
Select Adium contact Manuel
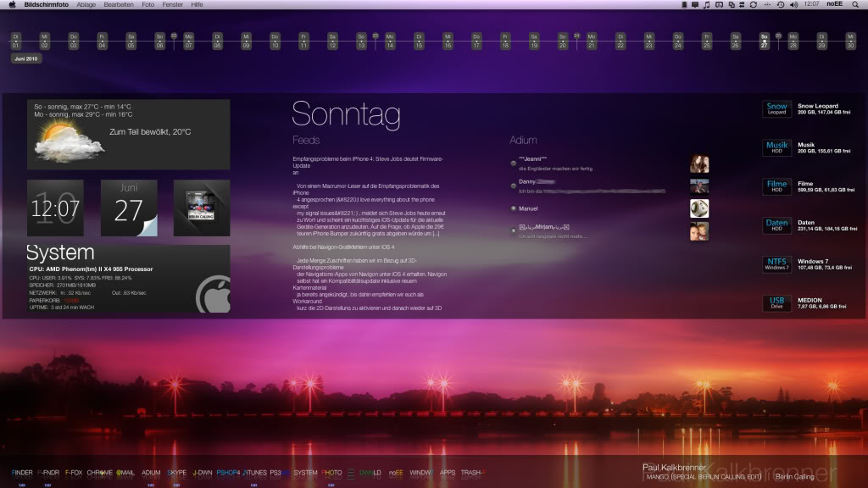528,208
